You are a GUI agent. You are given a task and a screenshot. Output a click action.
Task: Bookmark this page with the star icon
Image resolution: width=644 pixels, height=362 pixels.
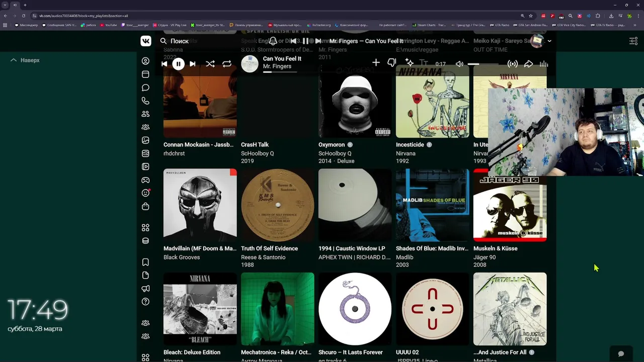point(530,16)
